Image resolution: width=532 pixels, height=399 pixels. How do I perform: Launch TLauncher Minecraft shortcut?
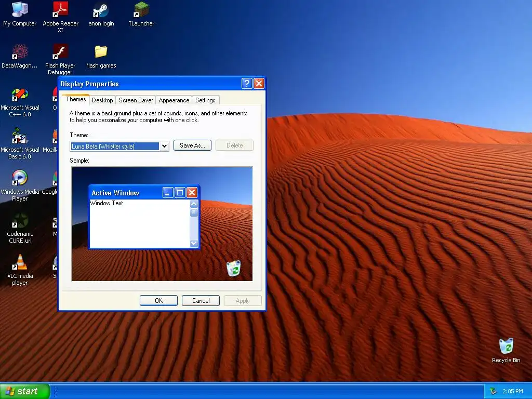pyautogui.click(x=141, y=14)
